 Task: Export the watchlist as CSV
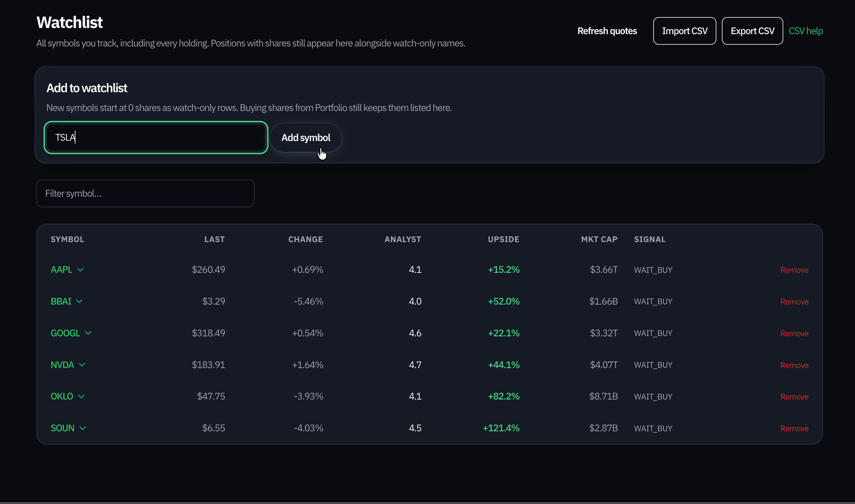pos(752,31)
